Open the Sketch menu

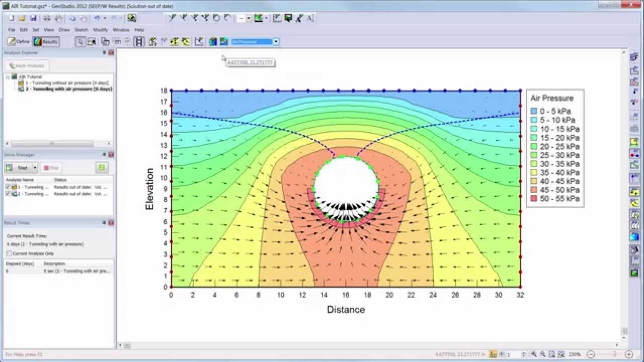click(82, 30)
